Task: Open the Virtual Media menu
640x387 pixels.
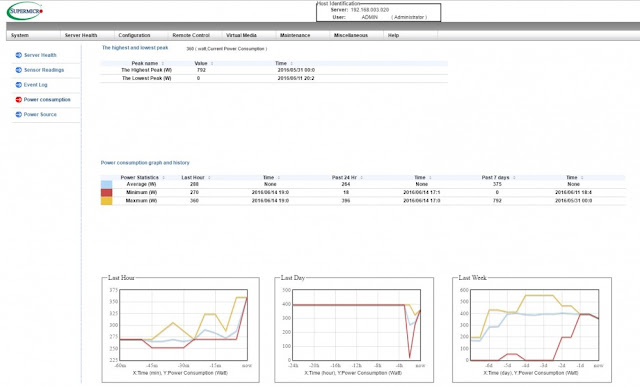Action: pos(241,36)
